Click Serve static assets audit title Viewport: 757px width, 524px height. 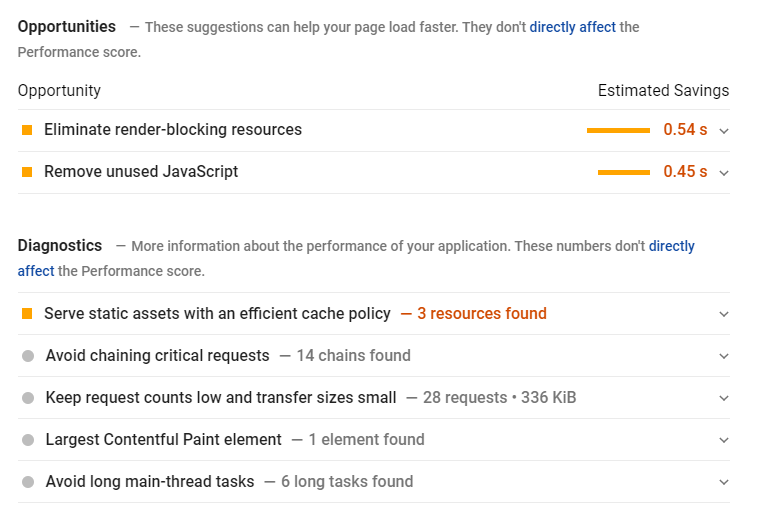(x=217, y=313)
